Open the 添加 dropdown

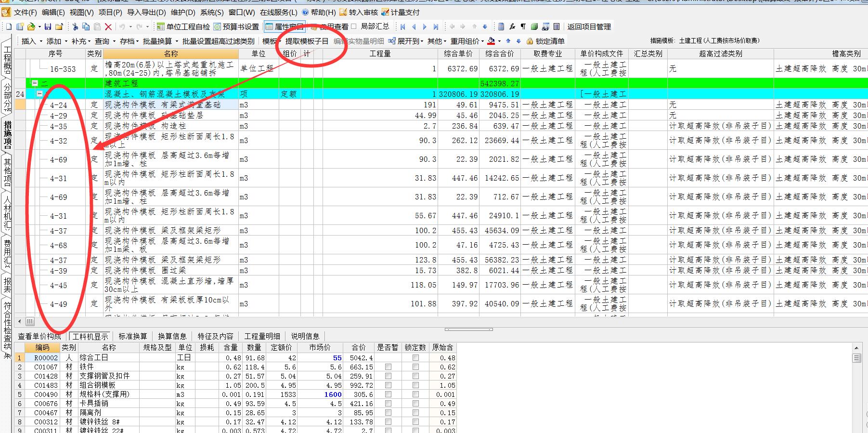[57, 41]
